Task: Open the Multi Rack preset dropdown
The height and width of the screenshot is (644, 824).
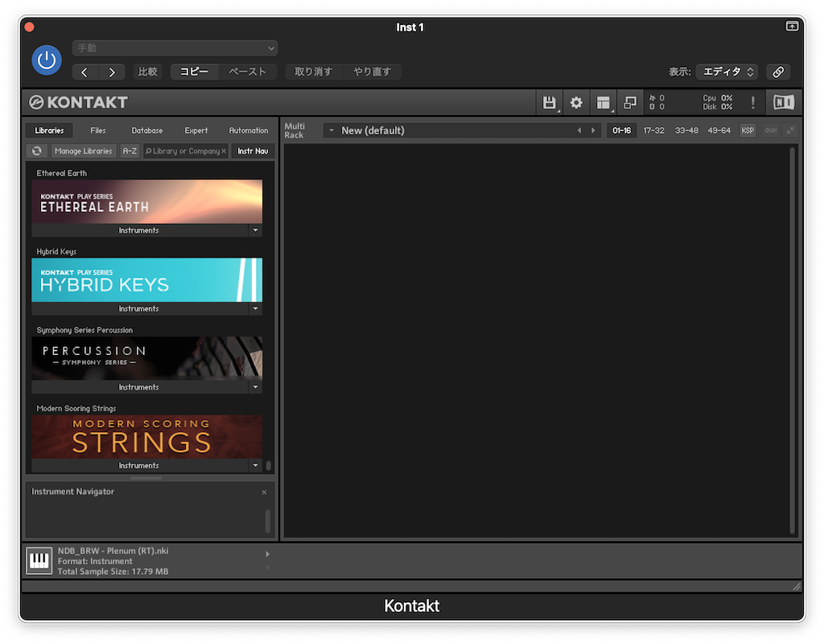Action: [330, 130]
